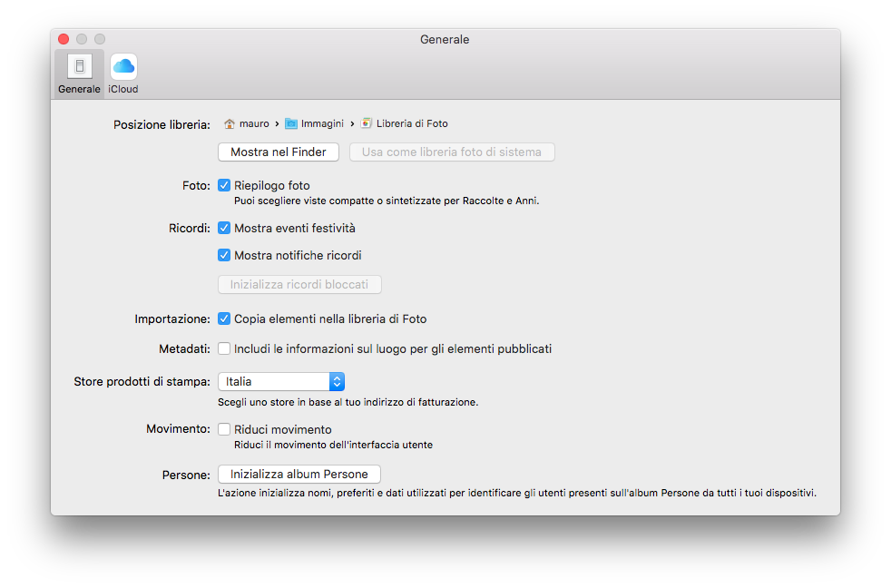This screenshot has width=891, height=588.
Task: Click the text Riduci il movimento dell'interfaccia utente
Action: click(334, 445)
